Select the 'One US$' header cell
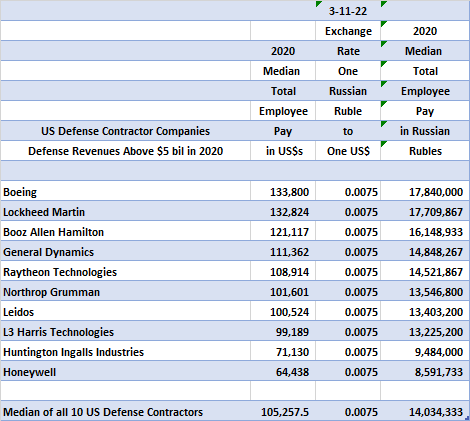470x421 pixels. (x=348, y=151)
